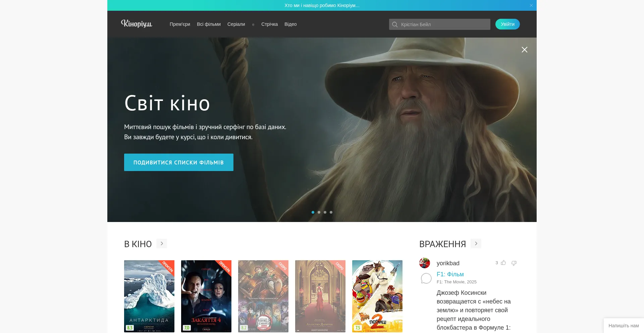Open the F1: Фільм title link
Image resolution: width=644 pixels, height=333 pixels.
click(x=450, y=274)
